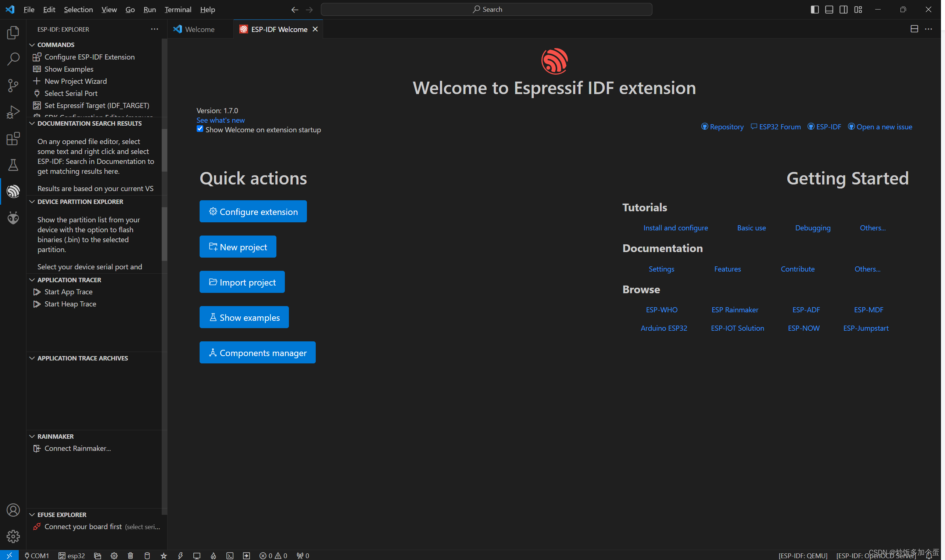Open the File menu
The image size is (945, 560).
pyautogui.click(x=29, y=10)
